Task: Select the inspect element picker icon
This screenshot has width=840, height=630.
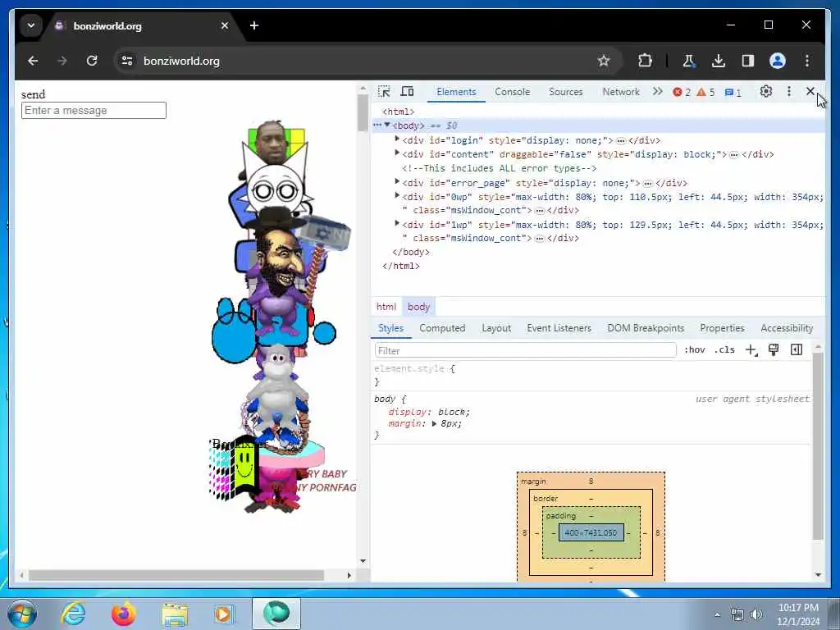Action: tap(384, 92)
